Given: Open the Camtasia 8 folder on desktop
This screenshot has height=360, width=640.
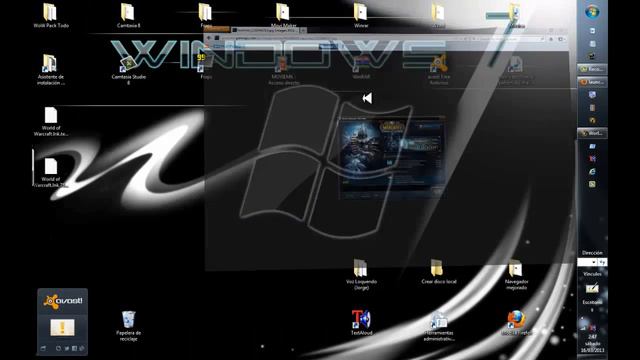Looking at the screenshot, I should point(128,15).
